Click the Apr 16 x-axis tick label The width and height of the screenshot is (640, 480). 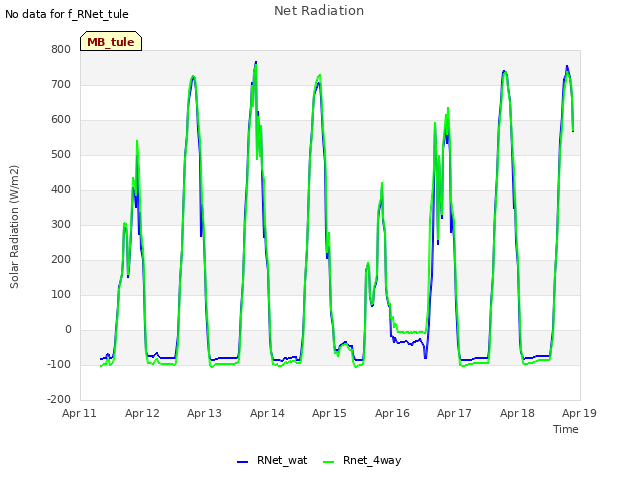pos(392,413)
